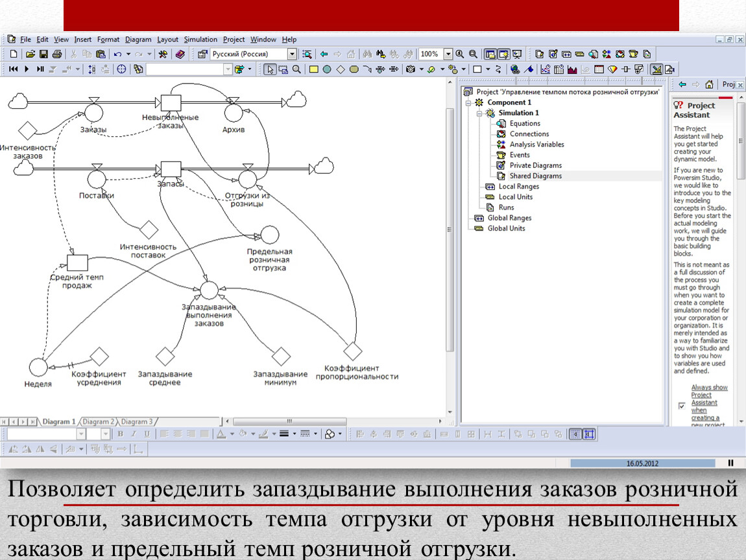Viewport: 746px width, 560px height.
Task: Click the Undo arrow icon
Action: click(117, 54)
